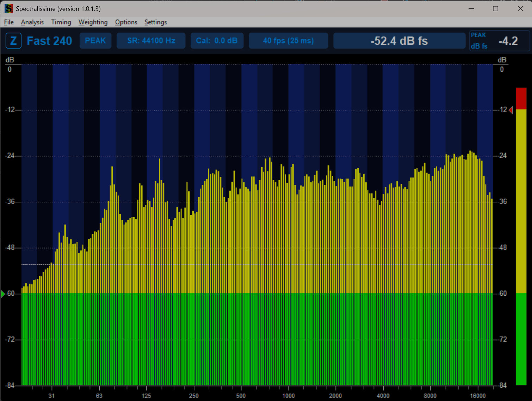Image resolution: width=532 pixels, height=401 pixels.
Task: Minimize the Spectralissime window
Action: (x=471, y=8)
